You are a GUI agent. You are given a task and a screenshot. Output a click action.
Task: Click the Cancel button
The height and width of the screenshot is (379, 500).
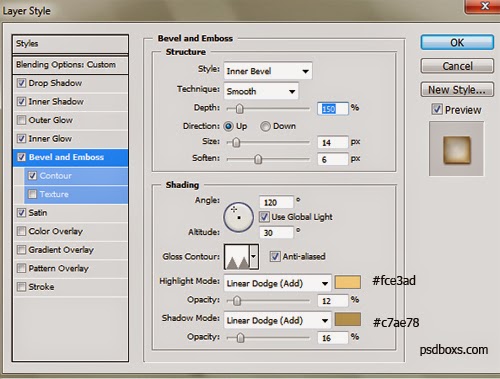pos(457,66)
